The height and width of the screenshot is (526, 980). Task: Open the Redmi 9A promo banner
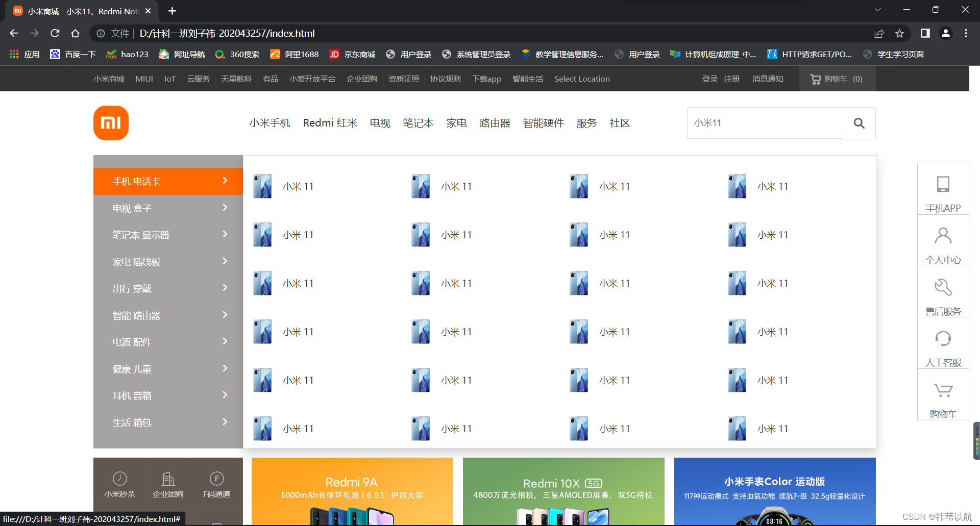coord(352,491)
